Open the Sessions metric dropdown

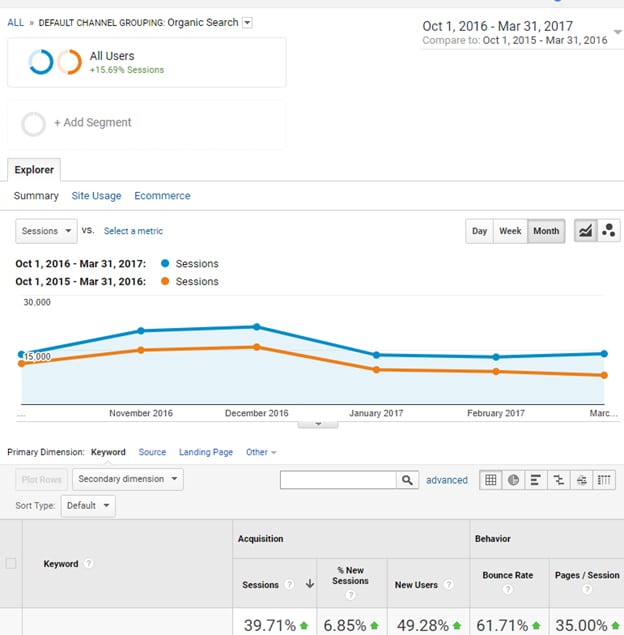tap(46, 231)
